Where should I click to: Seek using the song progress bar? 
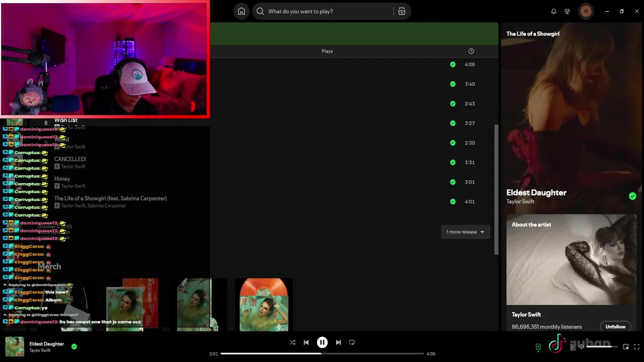[x=322, y=353]
